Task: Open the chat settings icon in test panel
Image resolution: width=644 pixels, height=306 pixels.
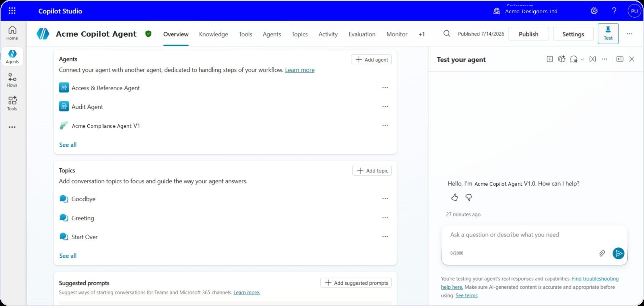Action: coord(574,59)
